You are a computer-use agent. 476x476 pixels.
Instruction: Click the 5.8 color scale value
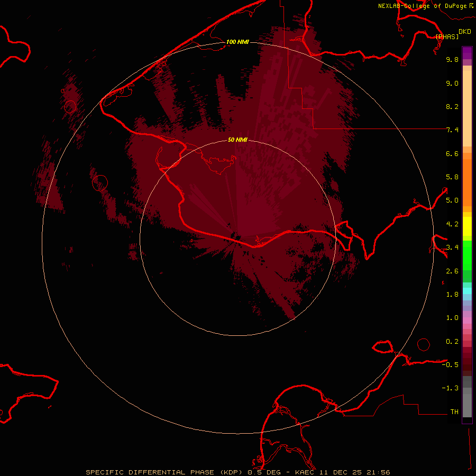click(x=452, y=177)
